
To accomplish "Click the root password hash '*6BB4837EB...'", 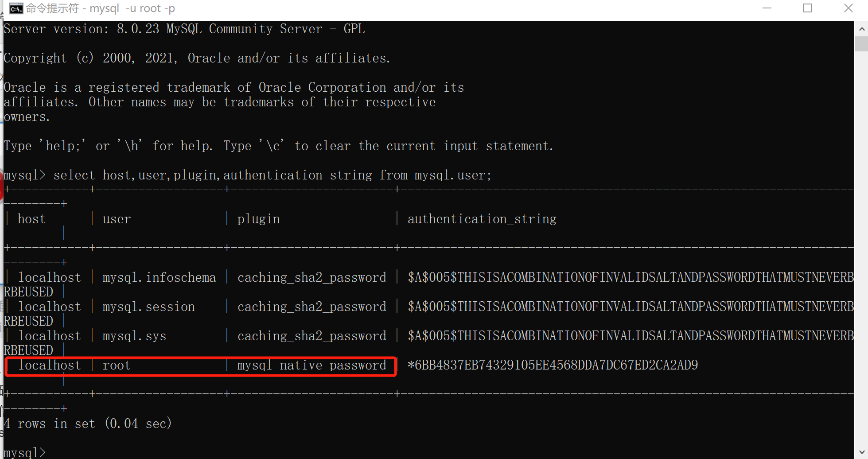I will [x=553, y=365].
